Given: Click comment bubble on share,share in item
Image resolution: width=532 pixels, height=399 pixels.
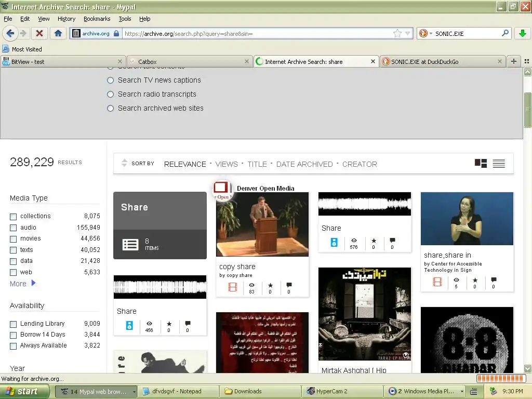Looking at the screenshot, I should point(494,280).
